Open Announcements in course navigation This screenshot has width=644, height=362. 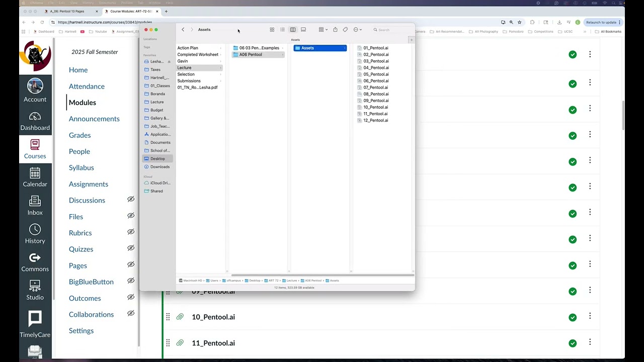click(x=94, y=119)
